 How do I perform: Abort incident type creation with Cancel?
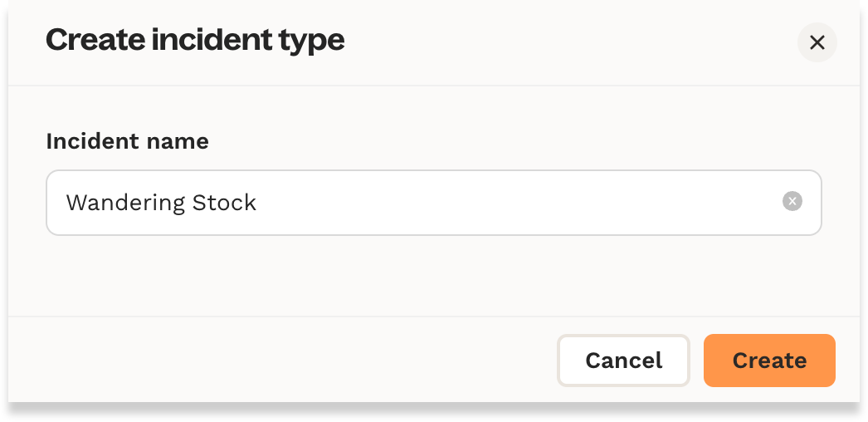click(623, 361)
